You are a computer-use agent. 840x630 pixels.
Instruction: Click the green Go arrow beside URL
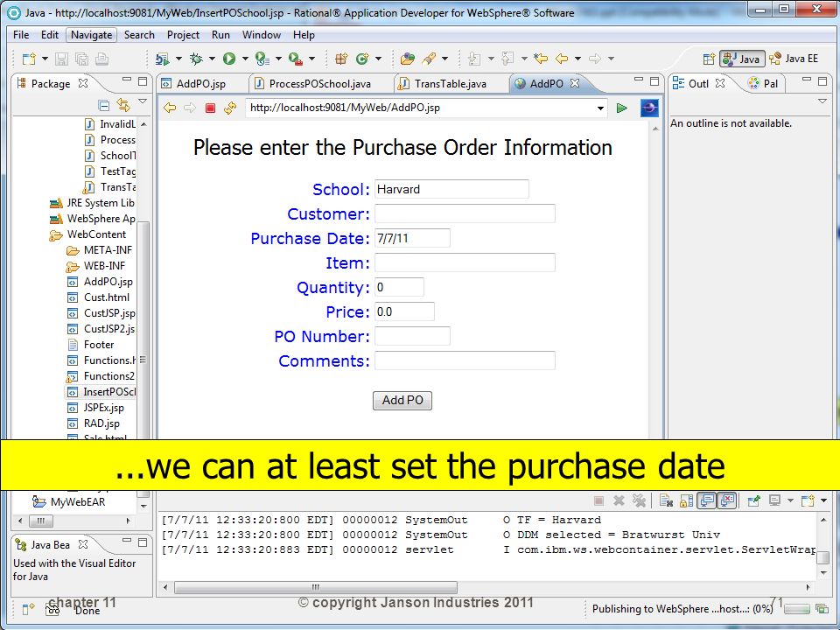click(x=622, y=108)
